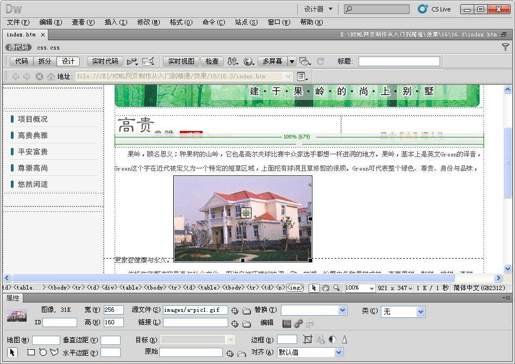
Task: Open the CS Live services icon
Action: point(423,9)
